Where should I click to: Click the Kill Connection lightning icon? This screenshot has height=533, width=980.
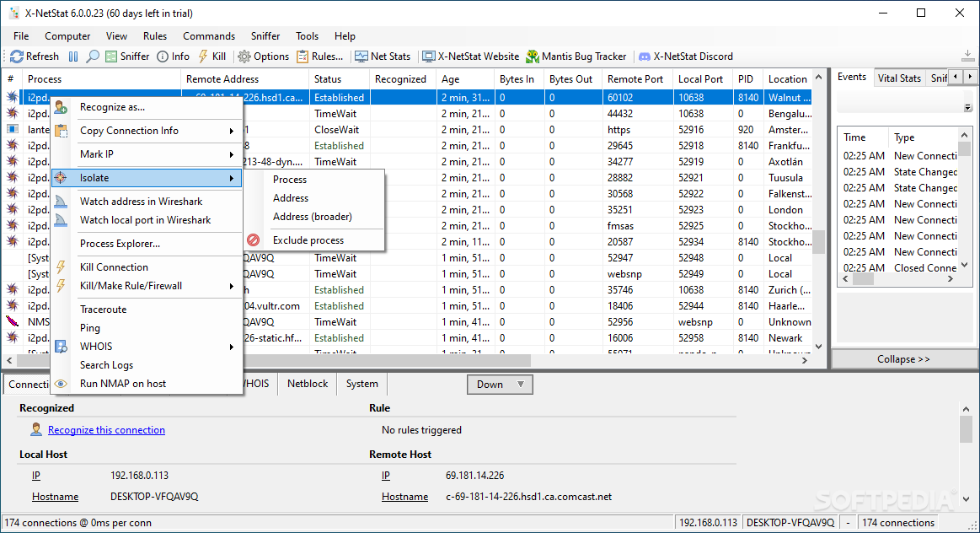coord(61,267)
